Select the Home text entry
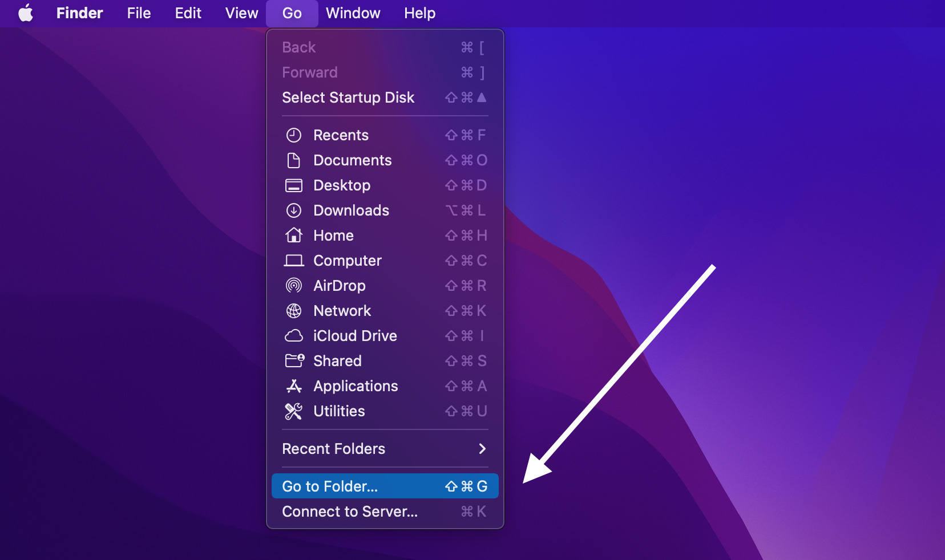Image resolution: width=945 pixels, height=560 pixels. 333,236
